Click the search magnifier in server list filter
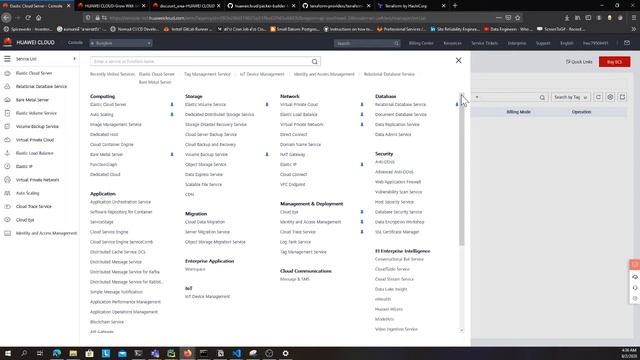The height and width of the screenshot is (360, 640). 542,98
